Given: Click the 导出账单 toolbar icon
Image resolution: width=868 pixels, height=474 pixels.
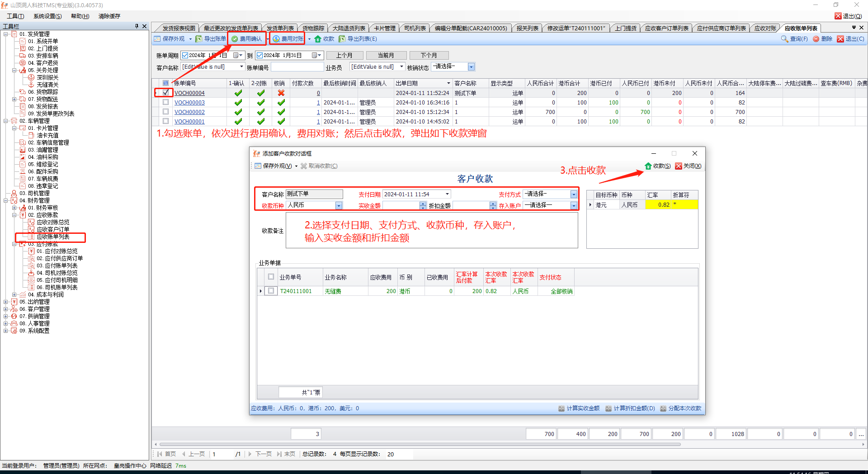Looking at the screenshot, I should (199, 39).
